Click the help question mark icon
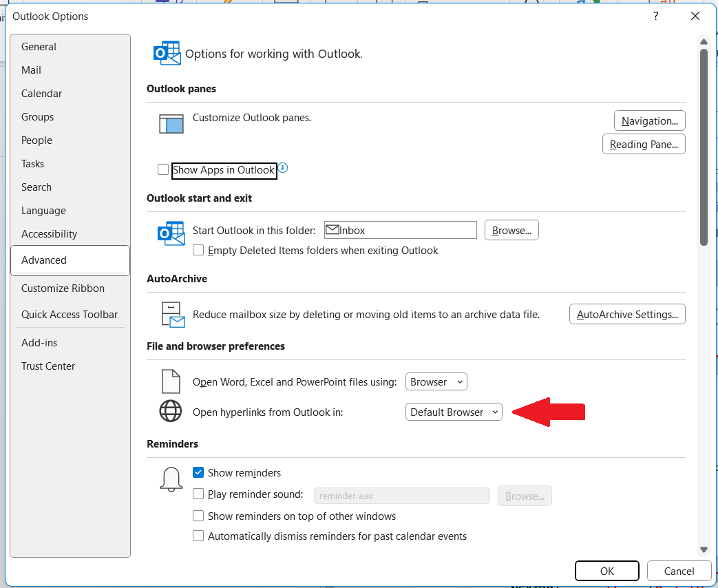 point(656,16)
